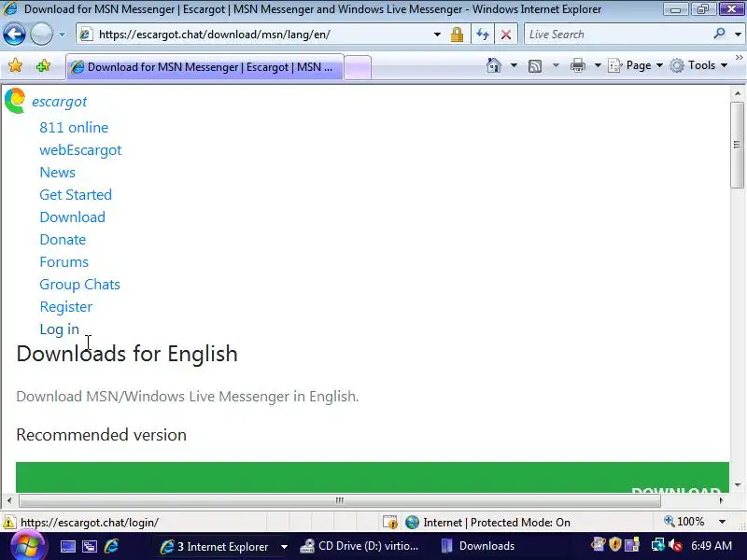
Task: Click the security shield tray icon
Action: [614, 544]
